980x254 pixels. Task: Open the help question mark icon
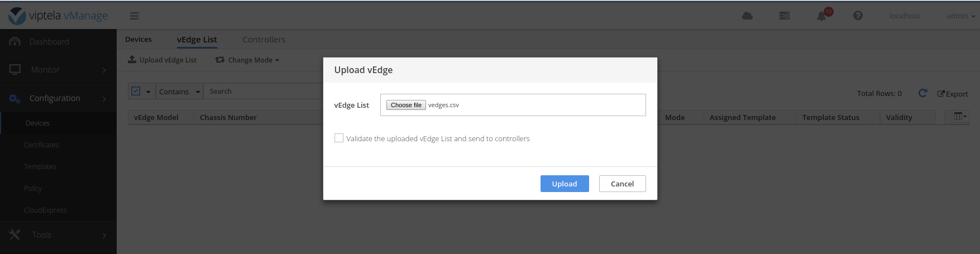point(858,16)
